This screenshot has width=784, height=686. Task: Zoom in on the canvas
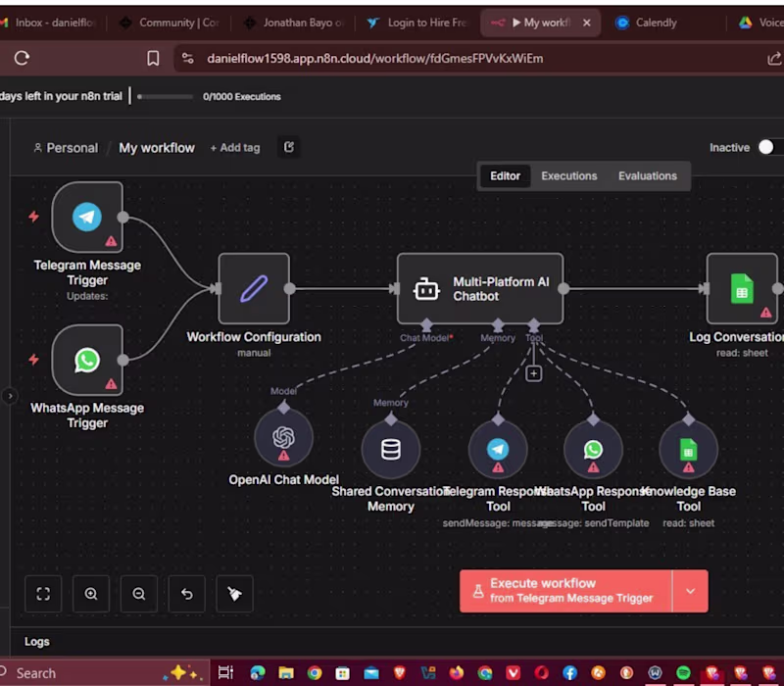(x=91, y=594)
